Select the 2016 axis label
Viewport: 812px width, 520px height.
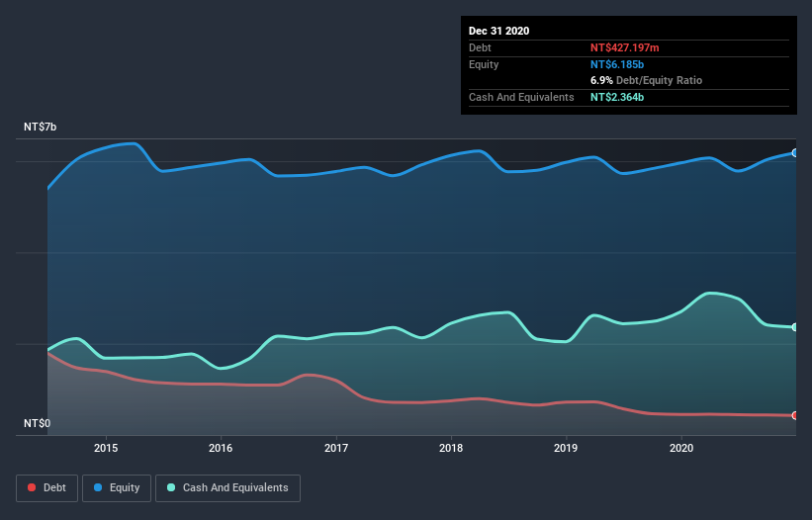coord(221,448)
